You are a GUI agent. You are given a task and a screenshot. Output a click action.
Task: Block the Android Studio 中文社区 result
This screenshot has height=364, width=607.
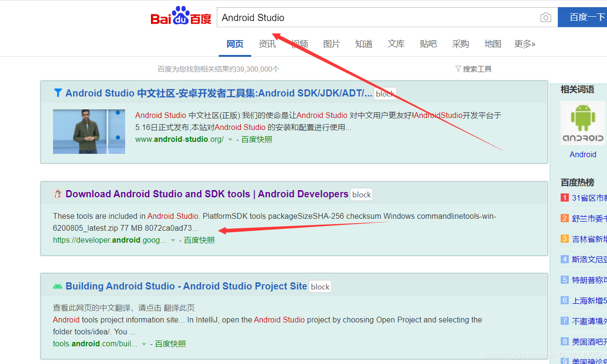(x=385, y=93)
